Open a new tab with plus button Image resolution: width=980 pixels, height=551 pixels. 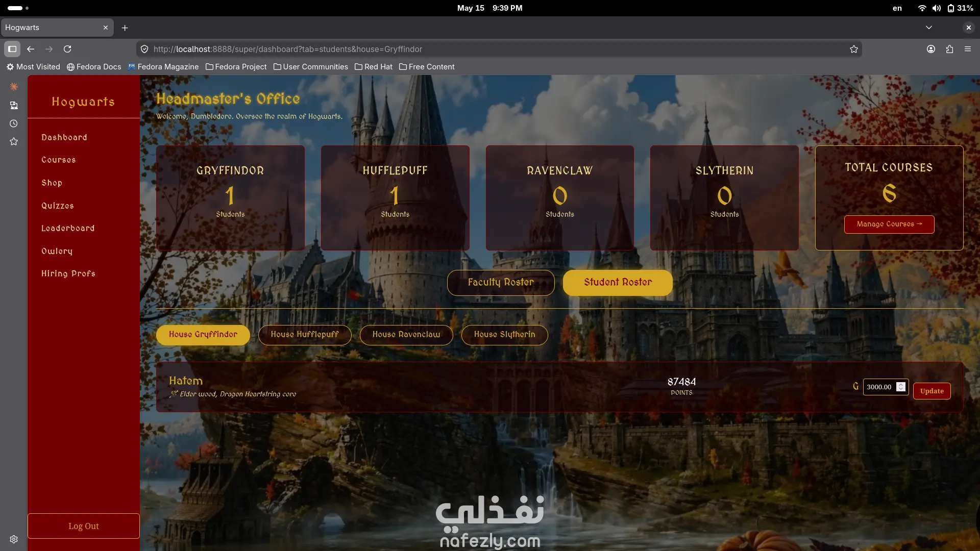[125, 28]
